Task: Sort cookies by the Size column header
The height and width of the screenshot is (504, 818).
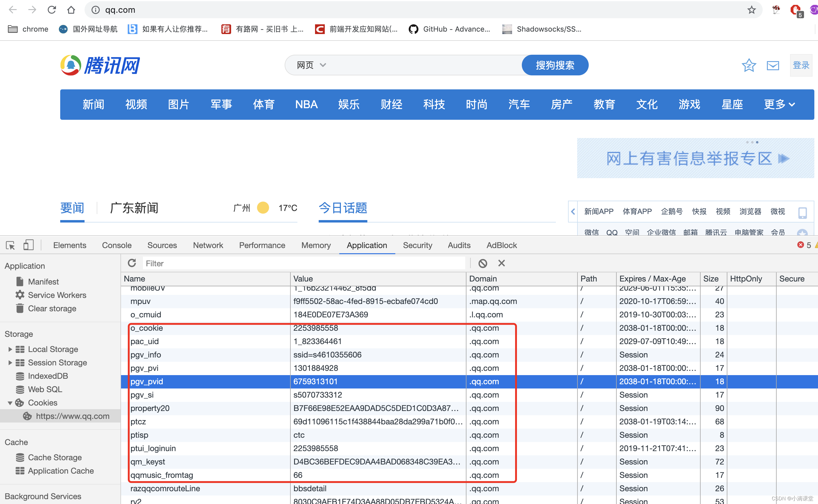Action: 713,279
